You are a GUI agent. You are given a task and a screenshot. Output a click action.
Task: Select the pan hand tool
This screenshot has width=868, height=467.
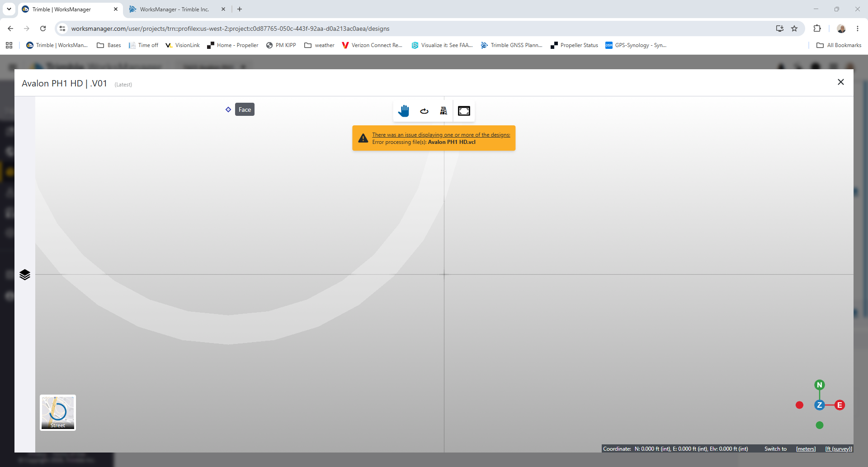(x=404, y=111)
